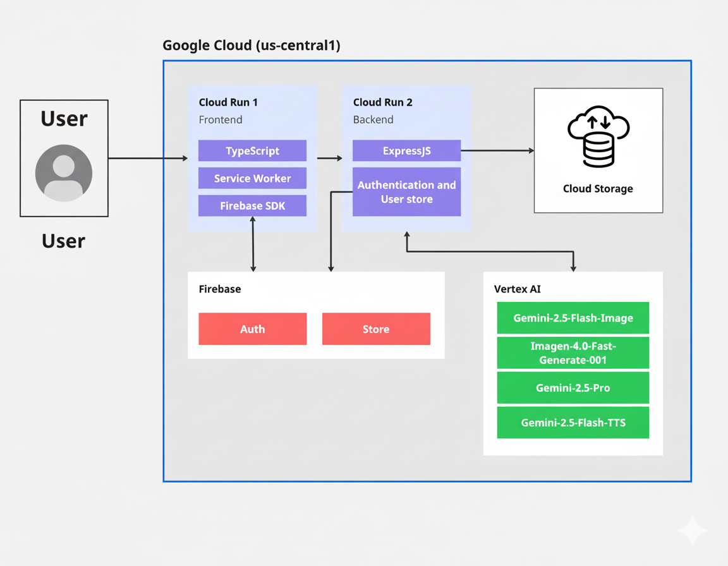Select the Service Worker block

coord(252,178)
